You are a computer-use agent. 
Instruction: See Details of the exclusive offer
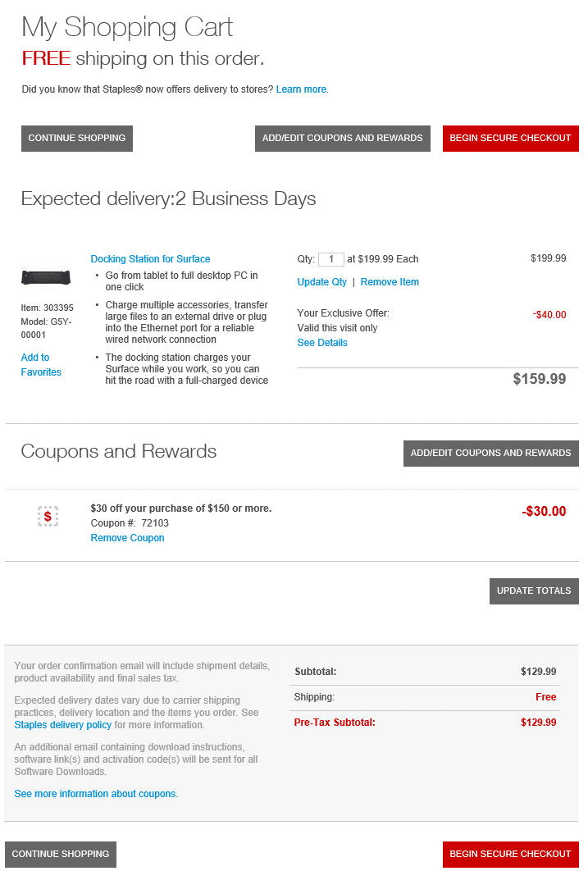click(x=321, y=343)
